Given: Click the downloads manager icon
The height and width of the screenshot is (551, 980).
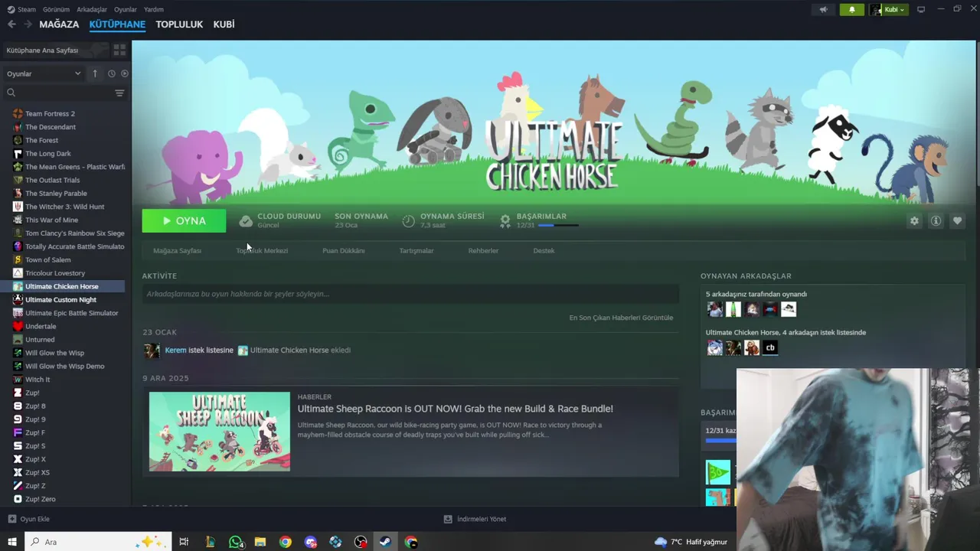Looking at the screenshot, I should point(448,519).
